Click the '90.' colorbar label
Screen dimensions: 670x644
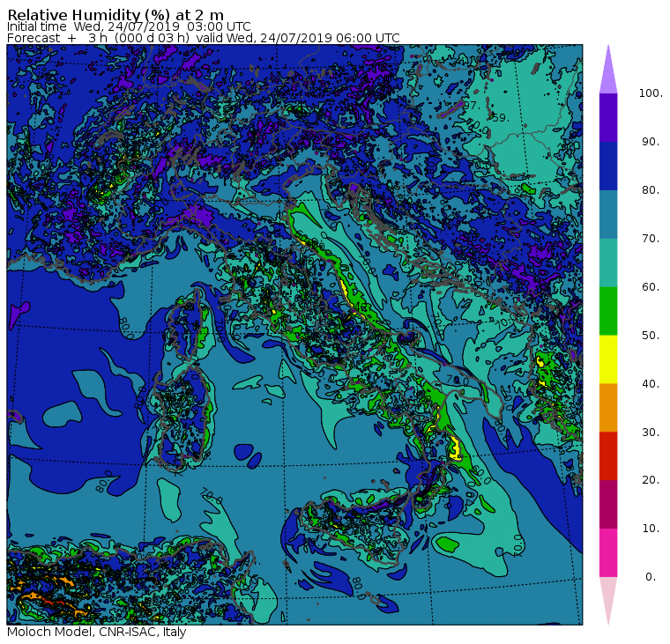coord(651,142)
